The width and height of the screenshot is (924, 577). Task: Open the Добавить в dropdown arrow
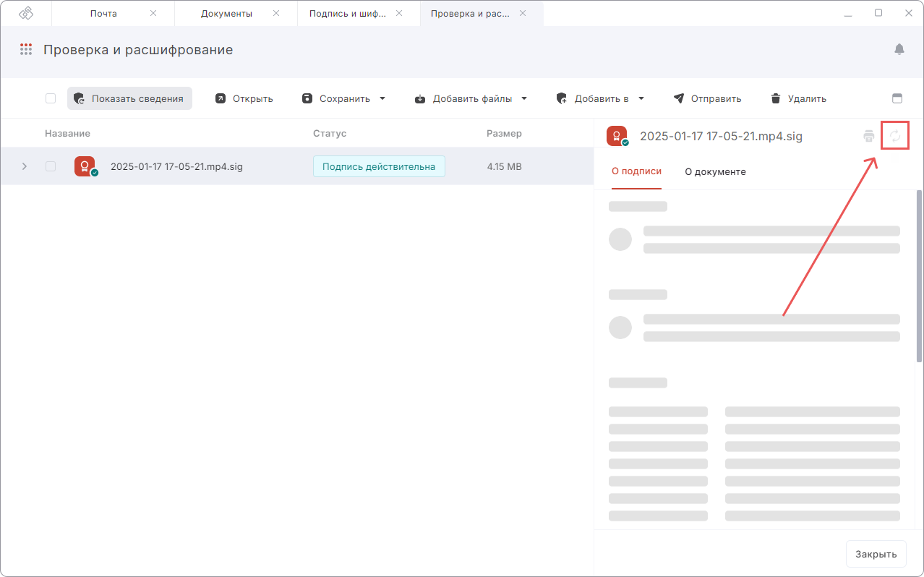tap(641, 98)
